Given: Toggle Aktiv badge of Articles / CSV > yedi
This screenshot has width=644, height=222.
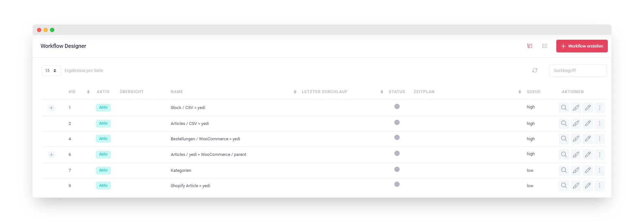Looking at the screenshot, I should pyautogui.click(x=103, y=123).
